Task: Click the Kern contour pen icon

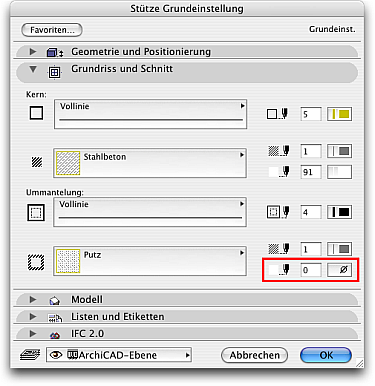Action: coord(277,114)
